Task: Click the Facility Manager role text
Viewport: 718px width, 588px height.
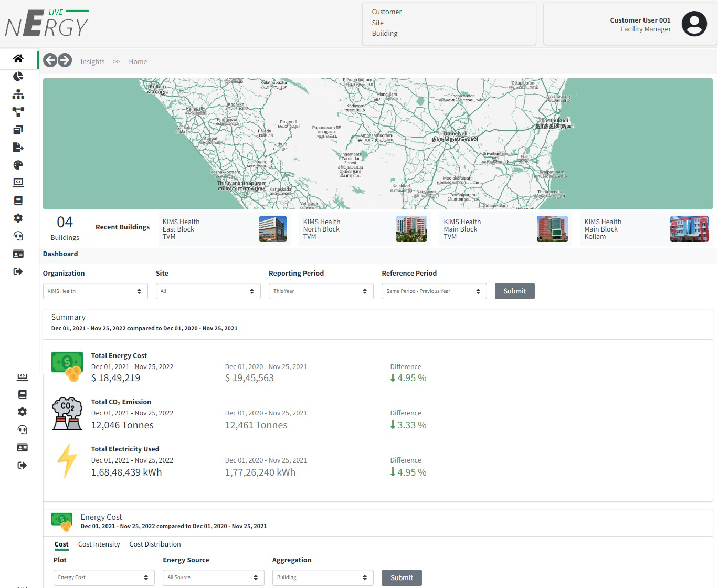Action: coord(646,29)
